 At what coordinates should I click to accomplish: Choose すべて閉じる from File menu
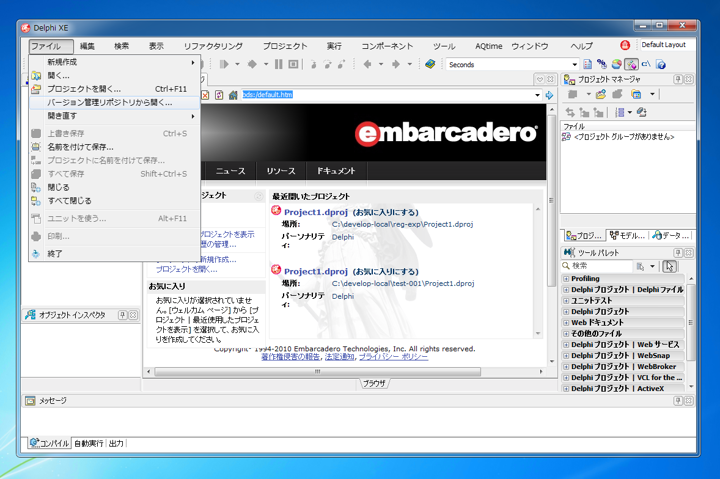pyautogui.click(x=115, y=201)
